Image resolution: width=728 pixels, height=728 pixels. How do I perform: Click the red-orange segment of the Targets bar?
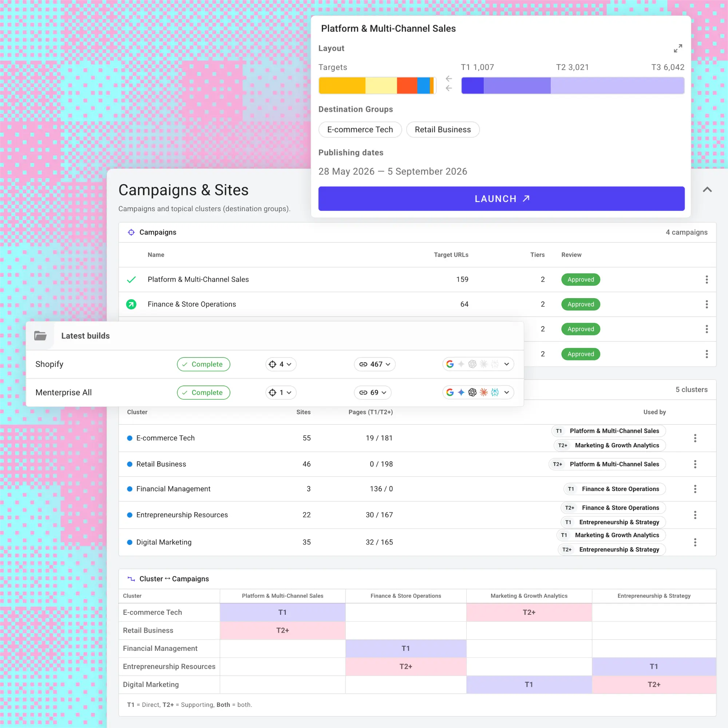tap(407, 86)
